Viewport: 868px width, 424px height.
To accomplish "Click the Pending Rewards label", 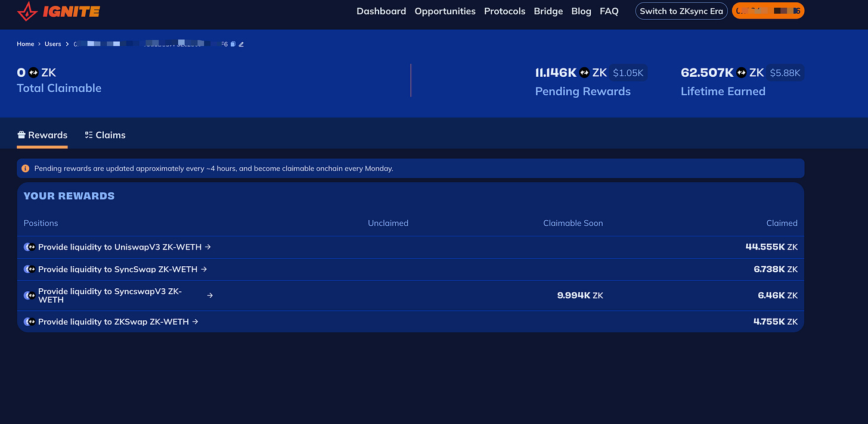I will 582,91.
